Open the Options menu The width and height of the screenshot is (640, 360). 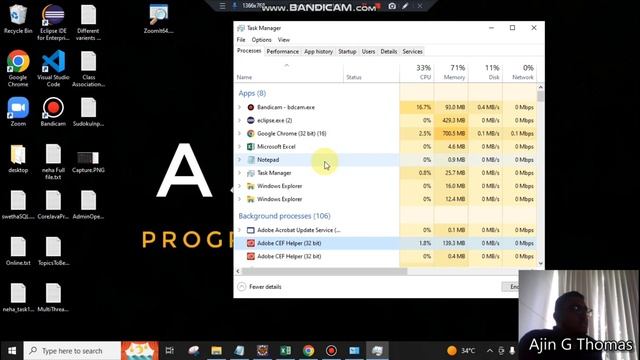pyautogui.click(x=261, y=40)
